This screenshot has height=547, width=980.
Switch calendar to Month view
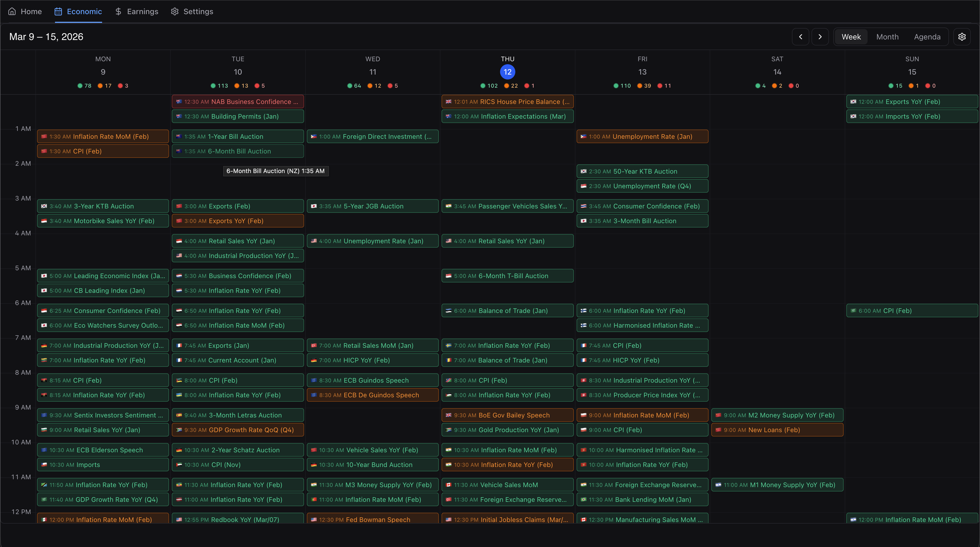click(x=887, y=36)
